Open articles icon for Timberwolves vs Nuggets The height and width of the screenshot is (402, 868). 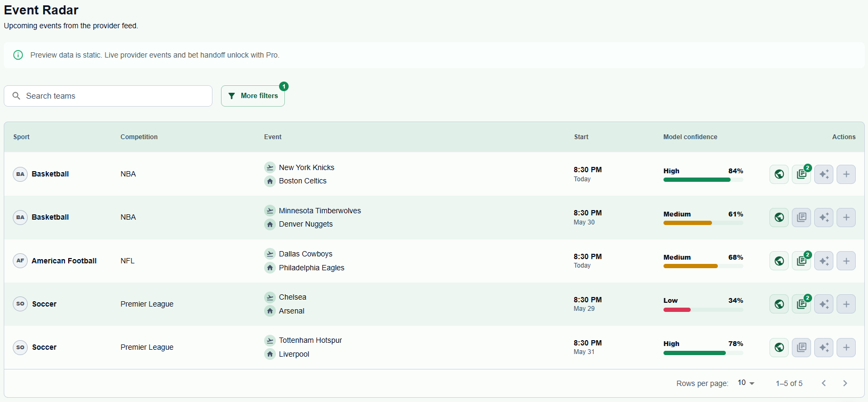pyautogui.click(x=801, y=218)
